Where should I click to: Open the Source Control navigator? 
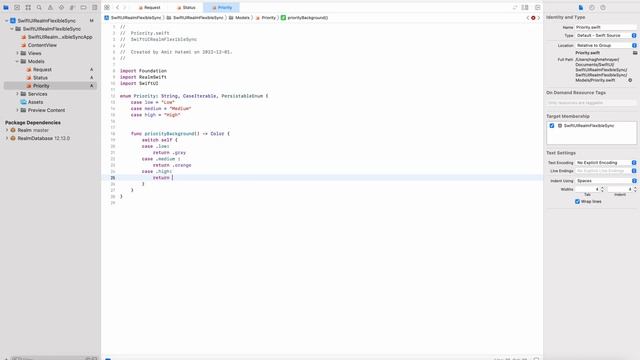17,7
